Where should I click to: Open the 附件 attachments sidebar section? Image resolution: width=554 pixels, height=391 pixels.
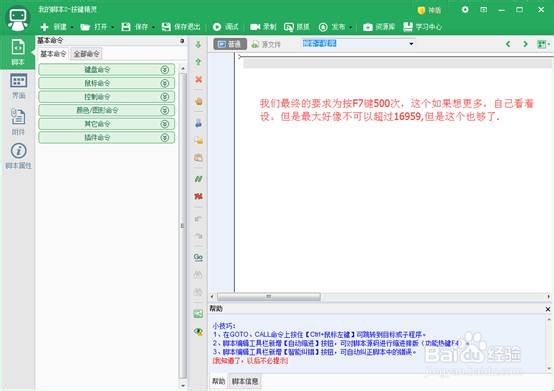tap(18, 122)
